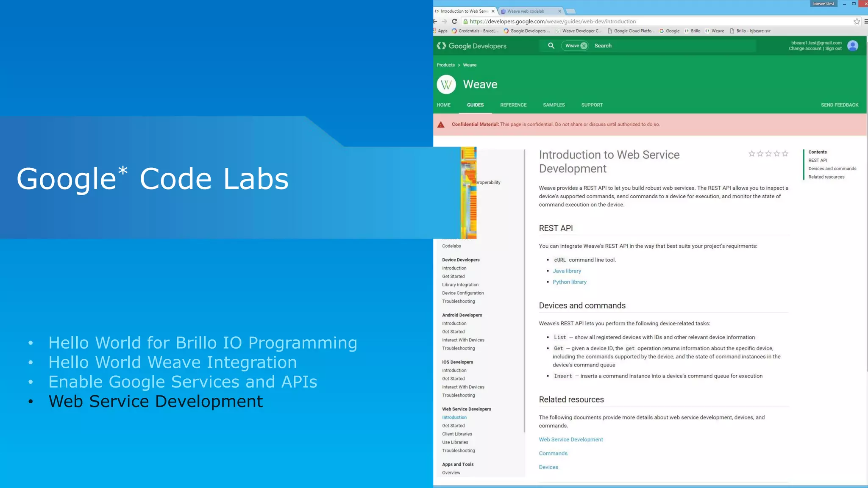Screen dimensions: 868x488
Task: Switch to the Weave web codelab tab
Action: (x=531, y=11)
